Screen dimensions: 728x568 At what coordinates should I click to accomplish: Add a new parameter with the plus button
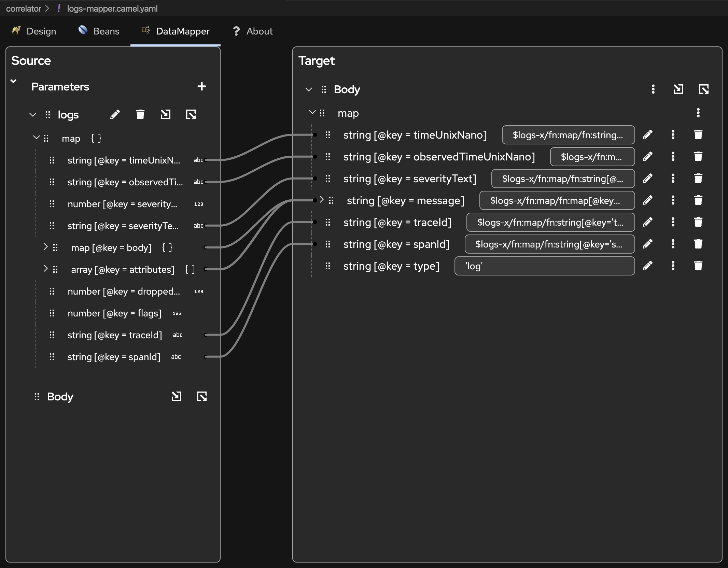coord(202,87)
